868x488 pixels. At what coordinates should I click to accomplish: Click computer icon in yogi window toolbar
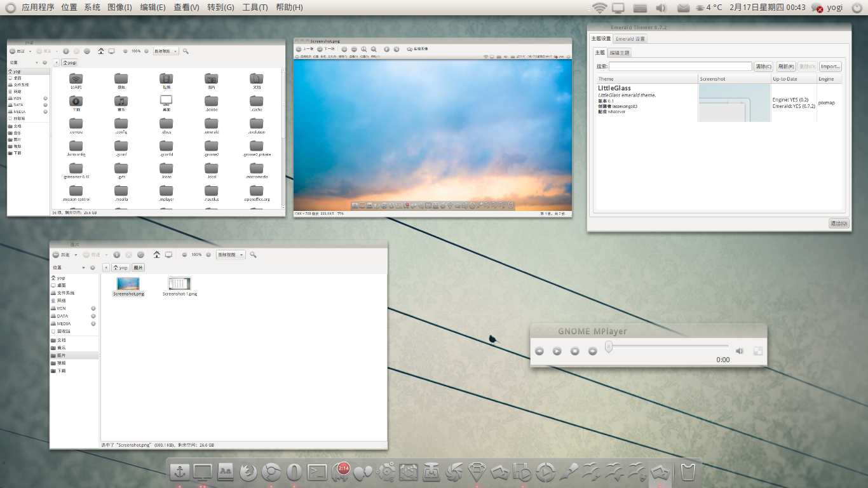click(112, 51)
